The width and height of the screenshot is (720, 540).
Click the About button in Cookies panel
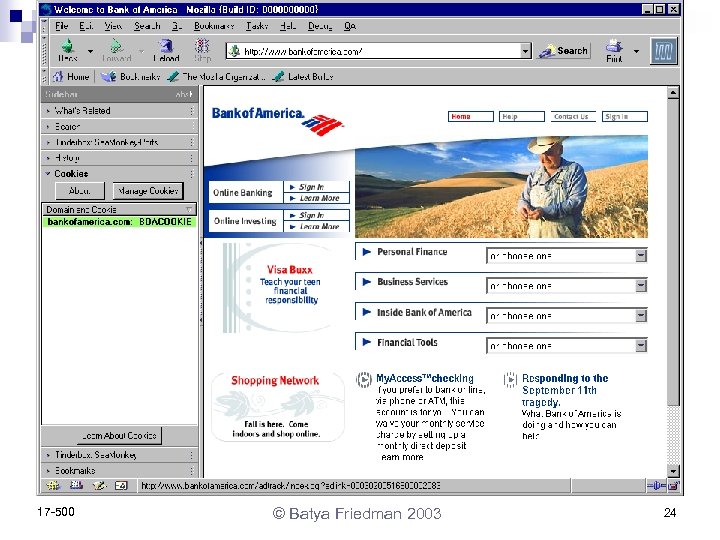(79, 191)
